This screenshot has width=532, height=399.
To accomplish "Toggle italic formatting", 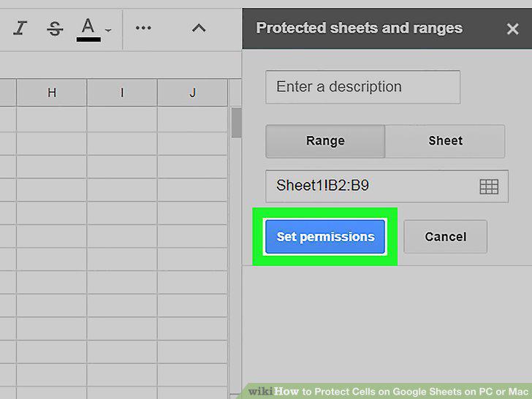I will pyautogui.click(x=20, y=28).
